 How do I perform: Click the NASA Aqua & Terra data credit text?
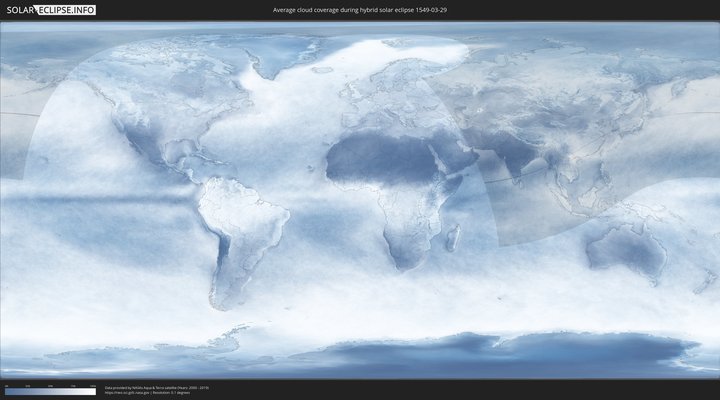(x=150, y=386)
